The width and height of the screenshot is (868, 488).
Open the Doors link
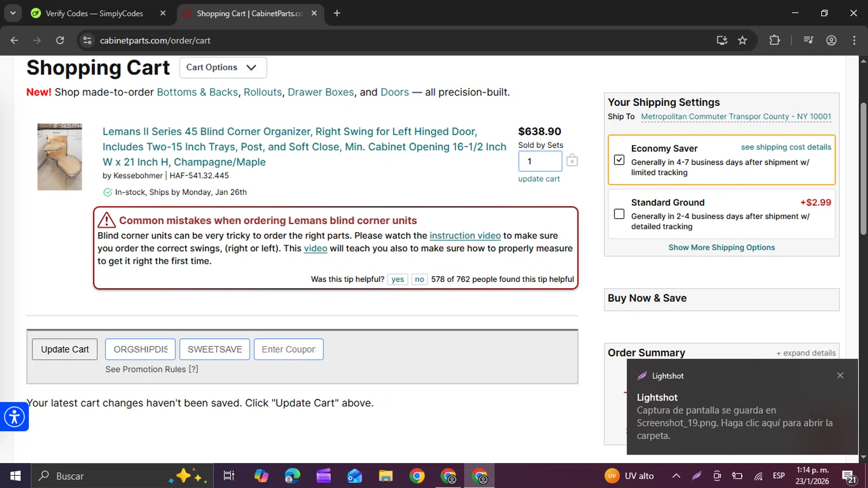click(395, 92)
